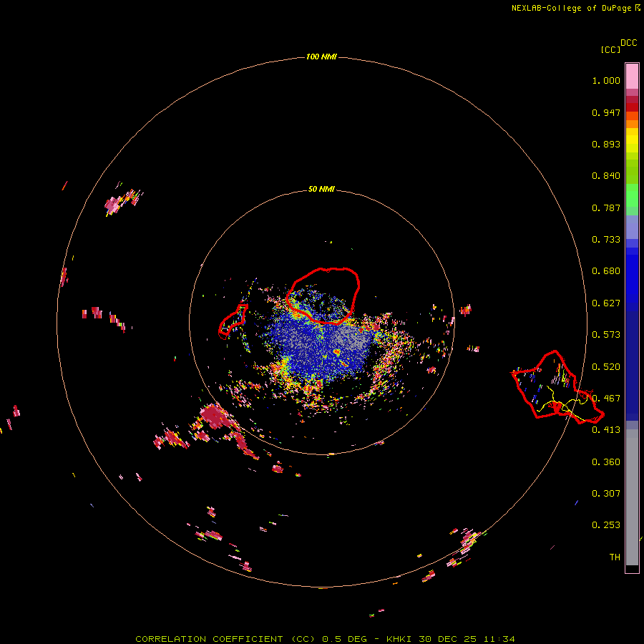644x644 pixels.
Task: Click the large red island outline near radar center
Action: pos(323,296)
